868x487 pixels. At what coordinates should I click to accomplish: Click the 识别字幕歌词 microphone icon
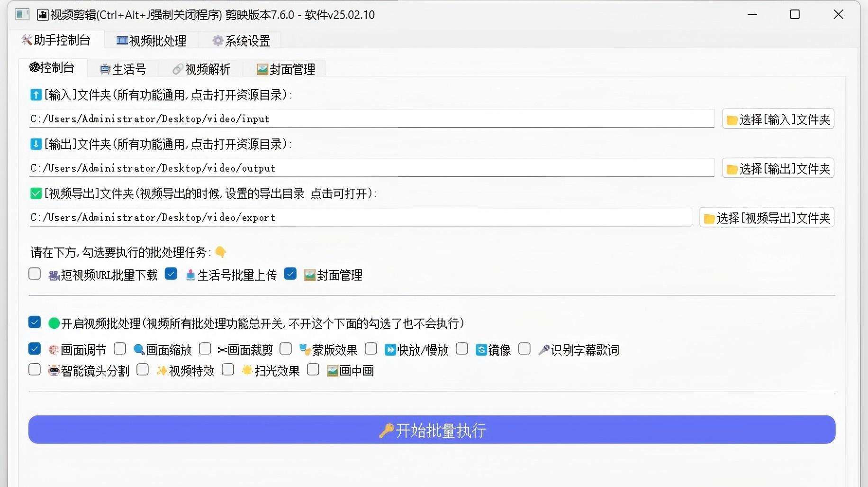pyautogui.click(x=544, y=350)
